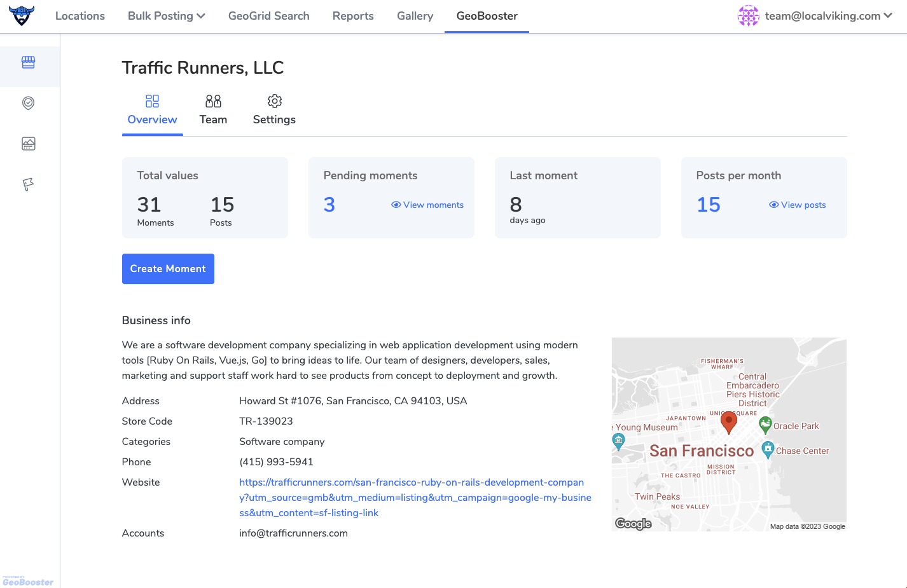Select the flag icon in the left sidebar
This screenshot has width=907, height=588.
pos(28,184)
